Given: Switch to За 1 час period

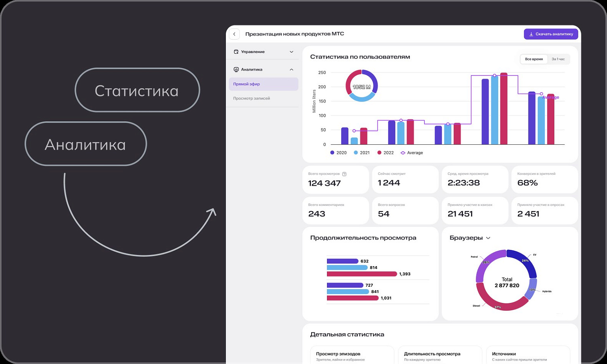Looking at the screenshot, I should [558, 59].
